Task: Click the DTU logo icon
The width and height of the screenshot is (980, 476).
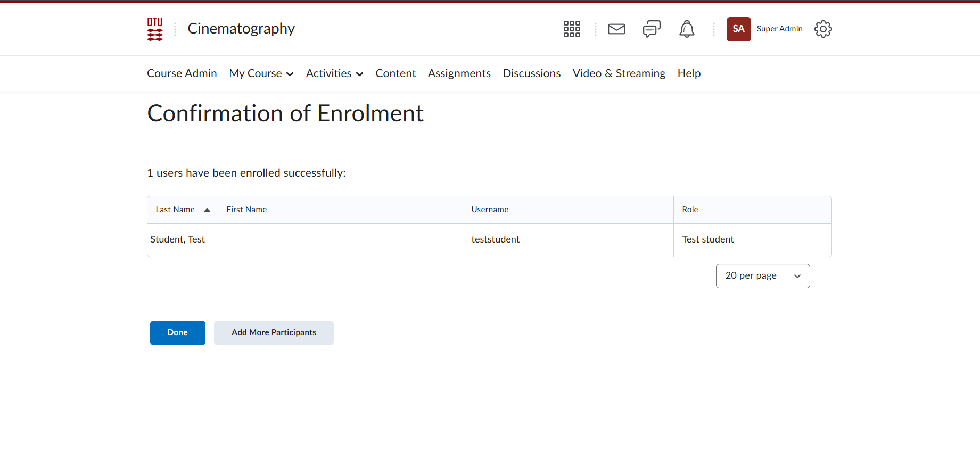Action: click(155, 29)
